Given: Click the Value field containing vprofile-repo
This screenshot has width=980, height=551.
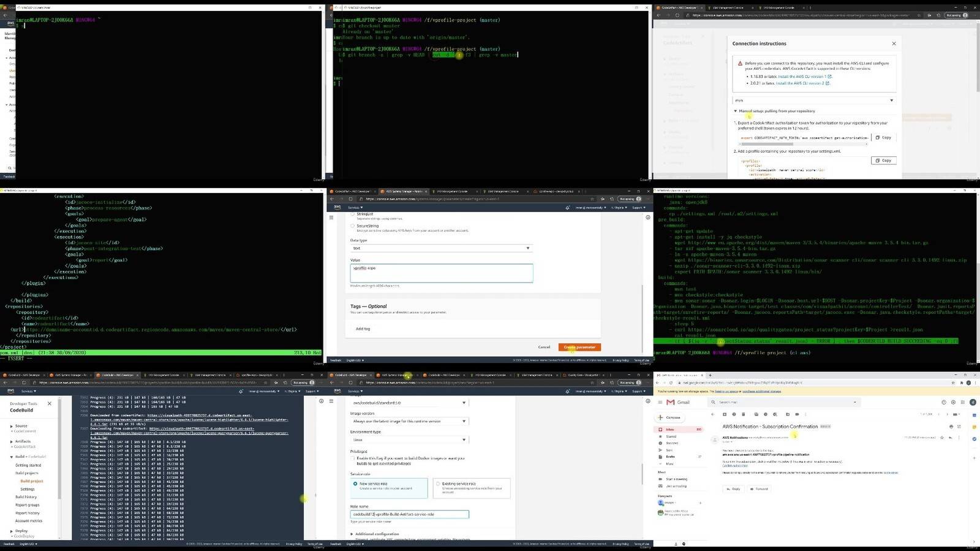Looking at the screenshot, I should coord(442,273).
